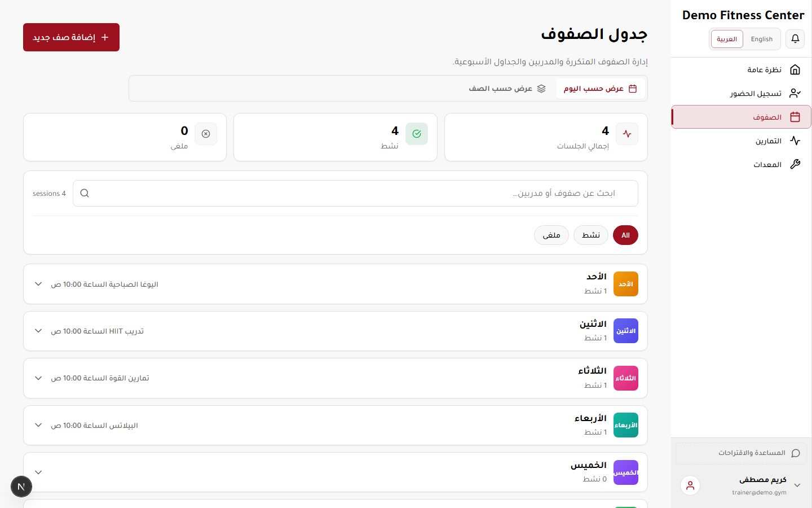Click the إجمالي الجلسات stat card
Image resolution: width=812 pixels, height=508 pixels.
coord(546,137)
